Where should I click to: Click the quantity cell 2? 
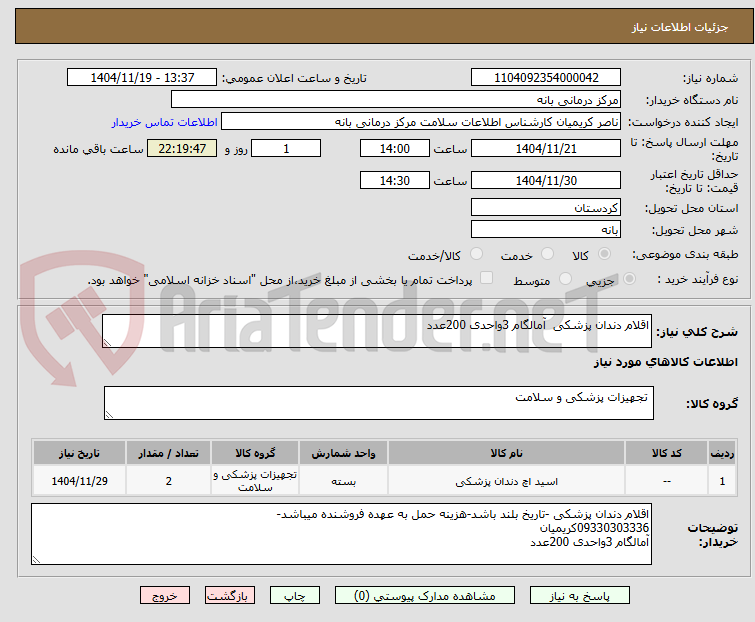(x=169, y=481)
